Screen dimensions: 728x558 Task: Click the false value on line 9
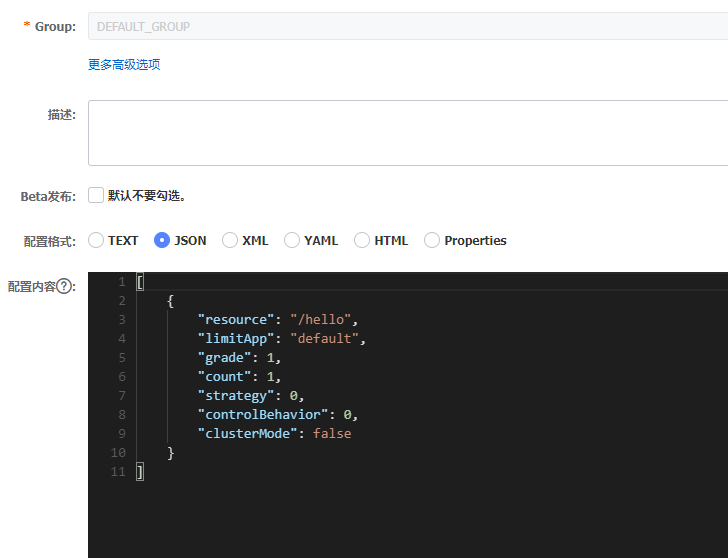tap(332, 434)
